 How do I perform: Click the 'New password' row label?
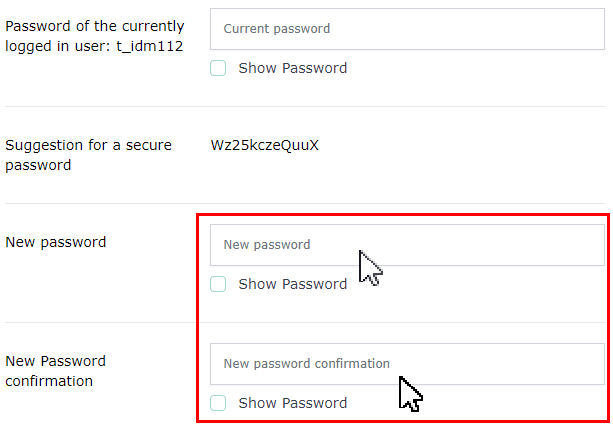click(x=56, y=242)
